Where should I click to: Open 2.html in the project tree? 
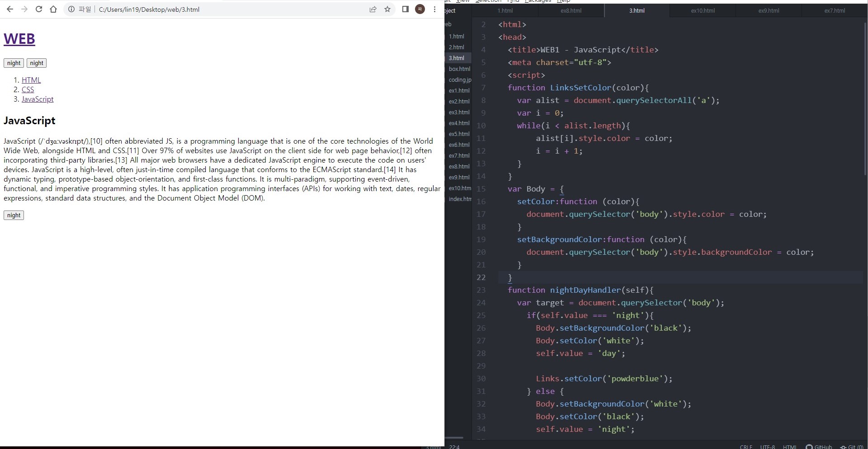(458, 47)
